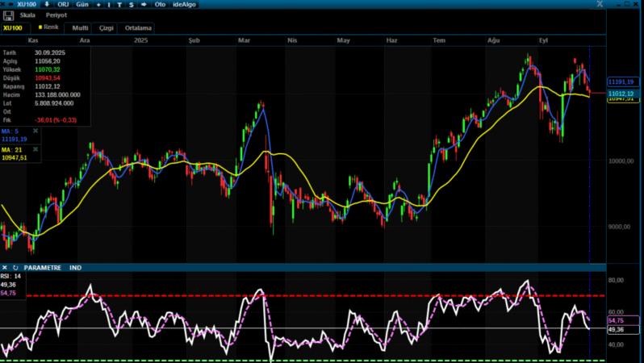
Task: Open PARAMETRE settings for the indicator
Action: tap(42, 267)
